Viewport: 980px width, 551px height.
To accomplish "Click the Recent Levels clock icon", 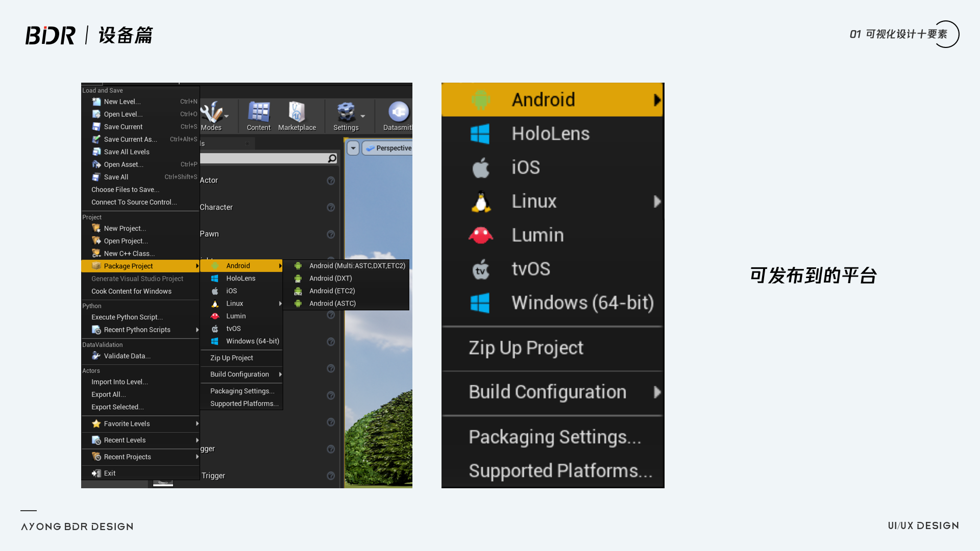I will point(96,440).
